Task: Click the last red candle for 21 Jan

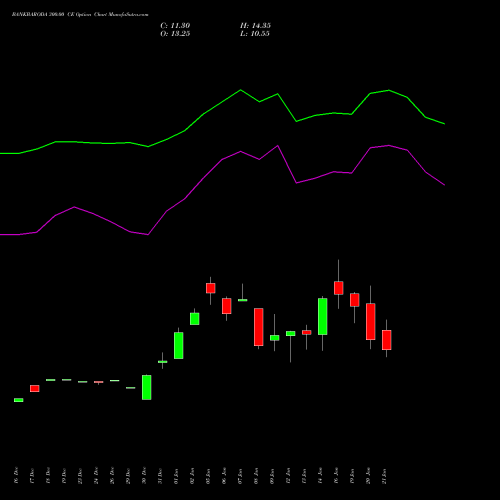Action: 387,340
